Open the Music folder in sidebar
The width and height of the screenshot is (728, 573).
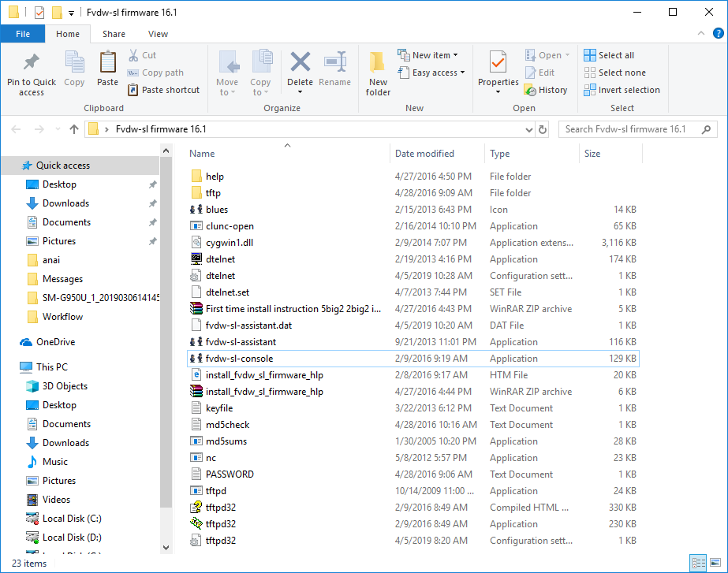55,462
